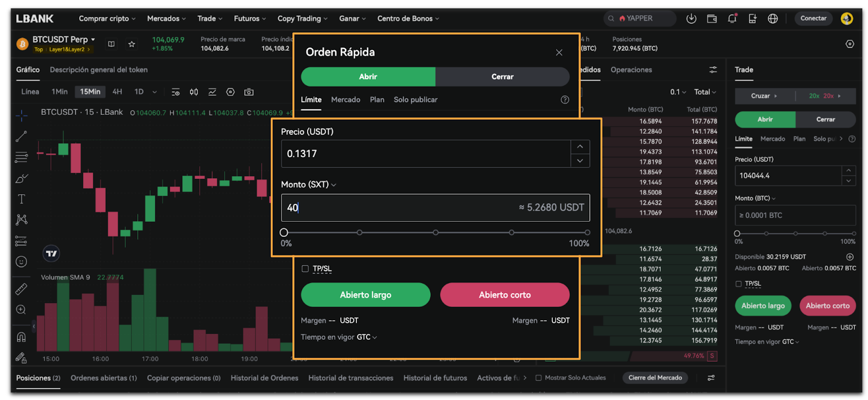
Task: Click Abierto corto in Orden Rápida
Action: click(505, 295)
